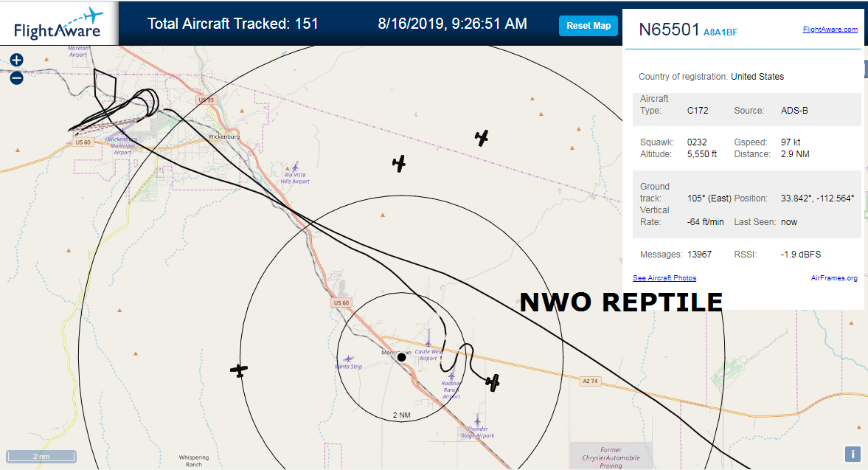Click the Santa Strip airport marker
The height and width of the screenshot is (470, 868).
click(347, 359)
